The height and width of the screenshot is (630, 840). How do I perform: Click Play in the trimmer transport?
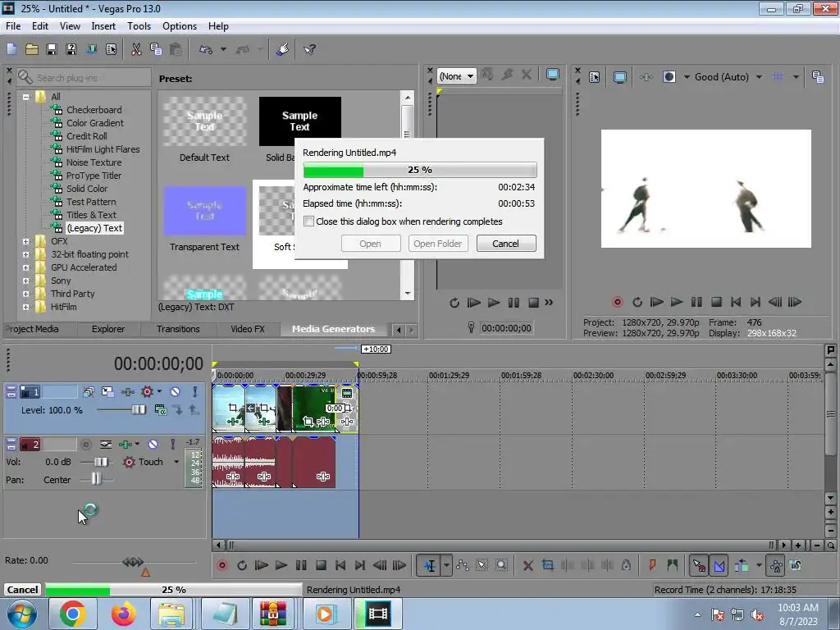(493, 303)
